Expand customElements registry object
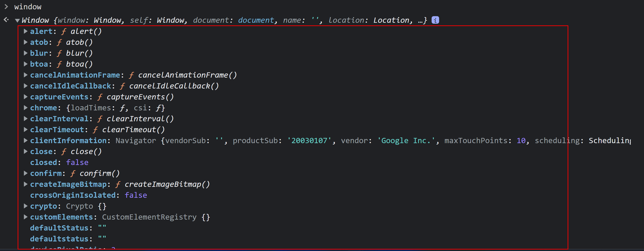644x251 pixels. pyautogui.click(x=25, y=217)
